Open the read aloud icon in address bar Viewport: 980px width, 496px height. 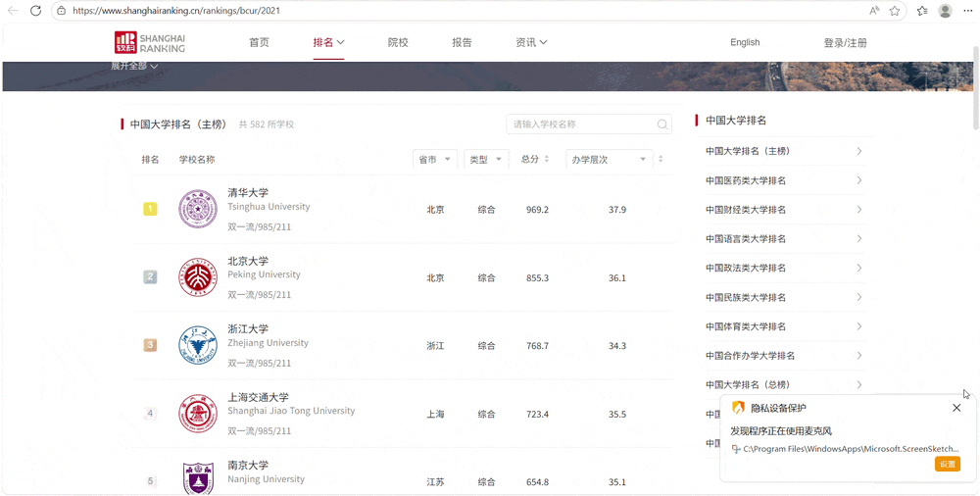[x=874, y=11]
